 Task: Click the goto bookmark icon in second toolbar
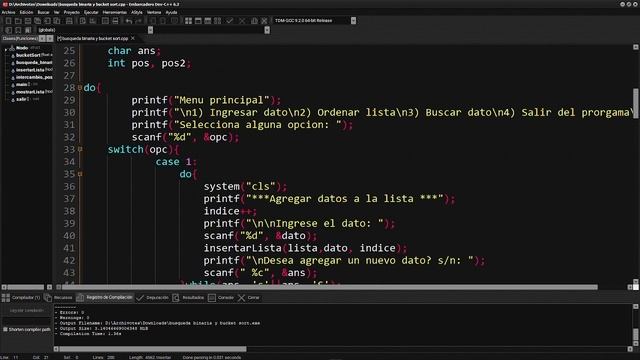(28, 30)
